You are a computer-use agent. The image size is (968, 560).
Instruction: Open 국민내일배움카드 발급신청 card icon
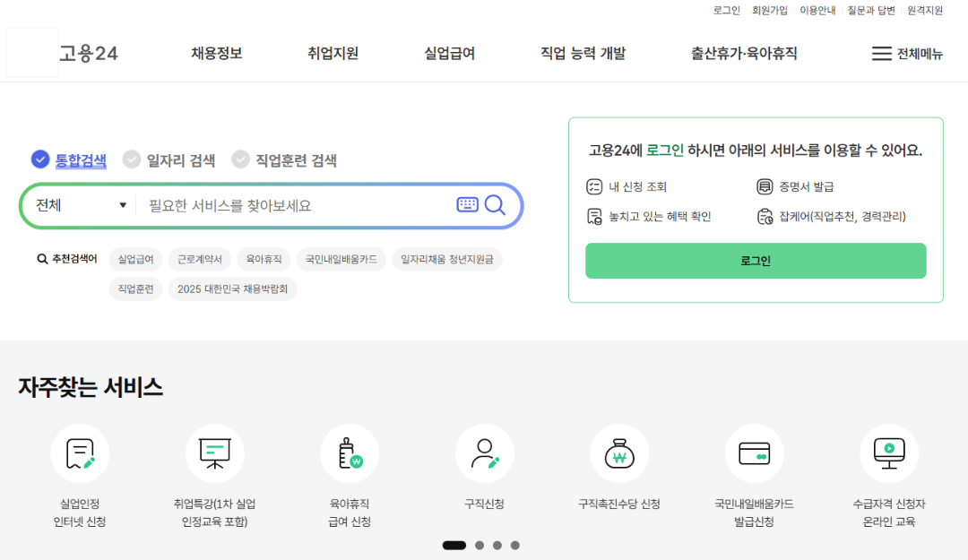755,453
